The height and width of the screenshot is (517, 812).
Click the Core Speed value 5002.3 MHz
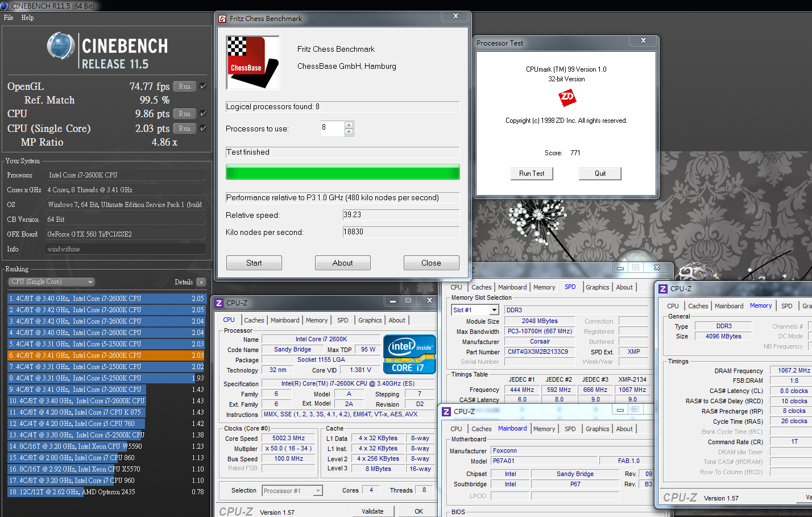(x=288, y=439)
